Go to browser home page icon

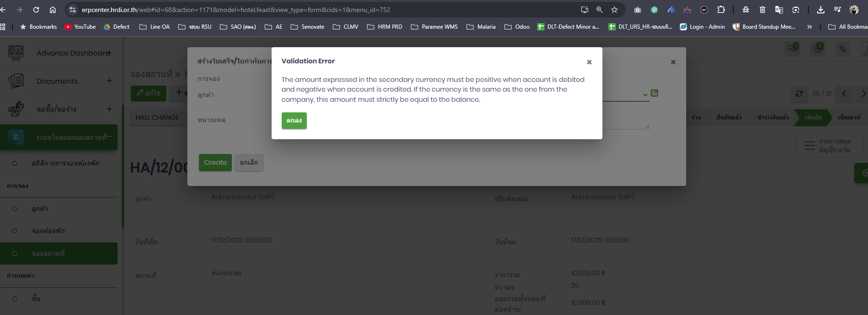pos(53,10)
